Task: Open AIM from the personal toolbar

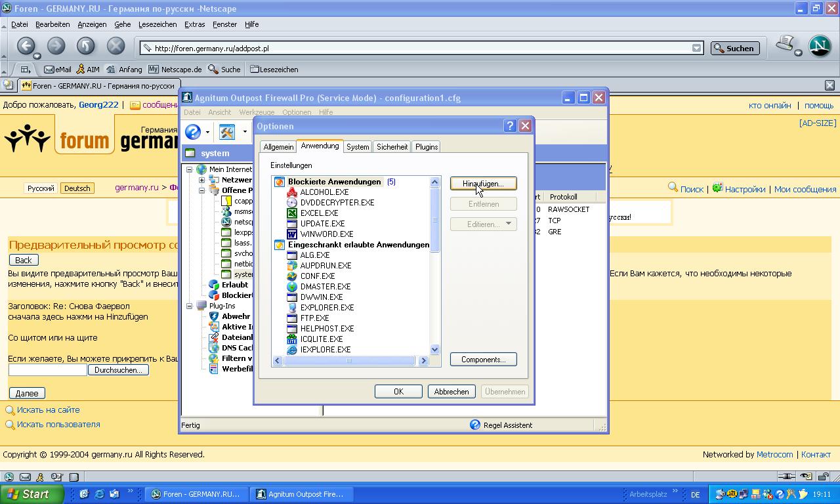Action: coord(87,69)
